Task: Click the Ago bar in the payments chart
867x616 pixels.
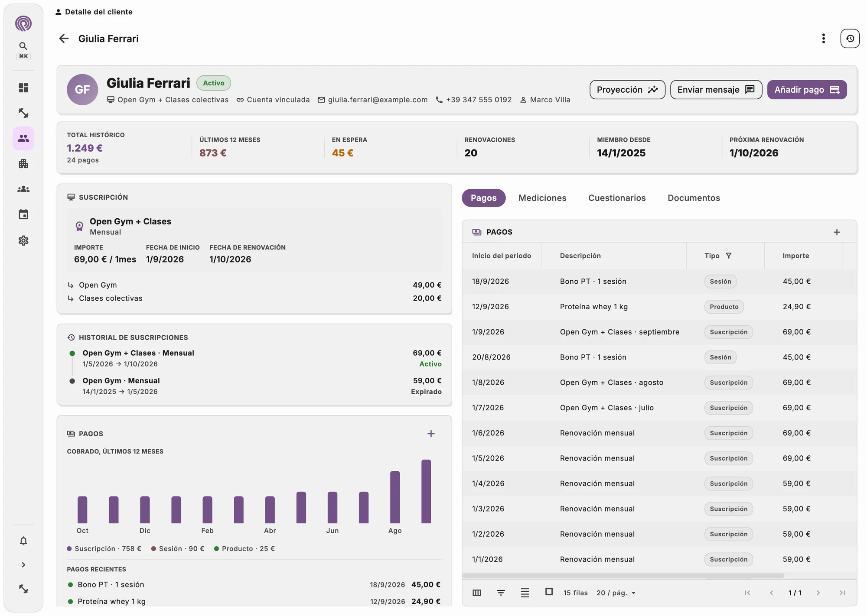Action: tap(395, 497)
